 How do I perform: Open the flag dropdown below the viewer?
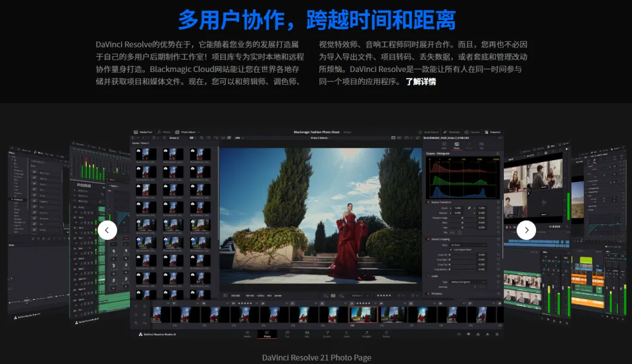[x=415, y=296]
